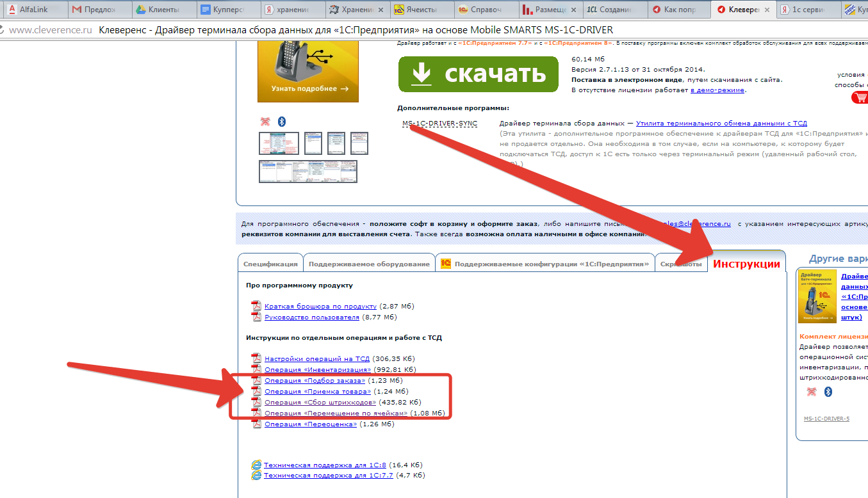
Task: Click the PDF icon next to Руководство пользователя
Action: (x=256, y=317)
